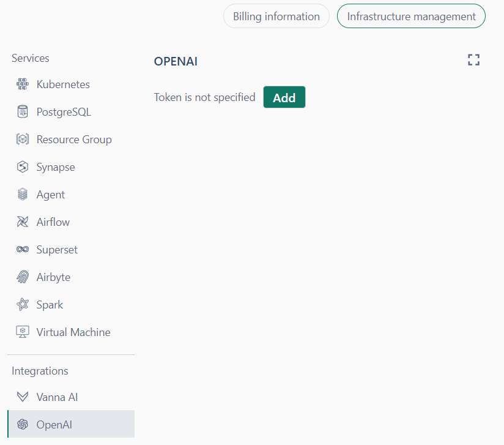Switch to the Billing information tab

coord(276,16)
